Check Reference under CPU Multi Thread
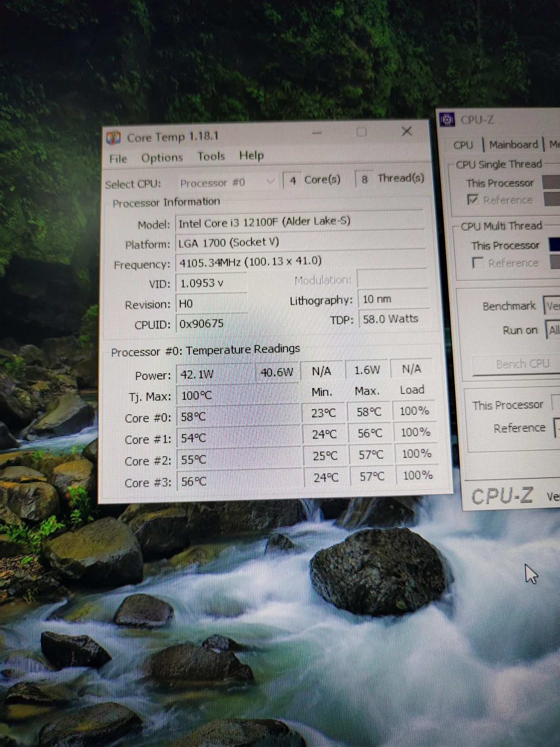 pos(477,263)
